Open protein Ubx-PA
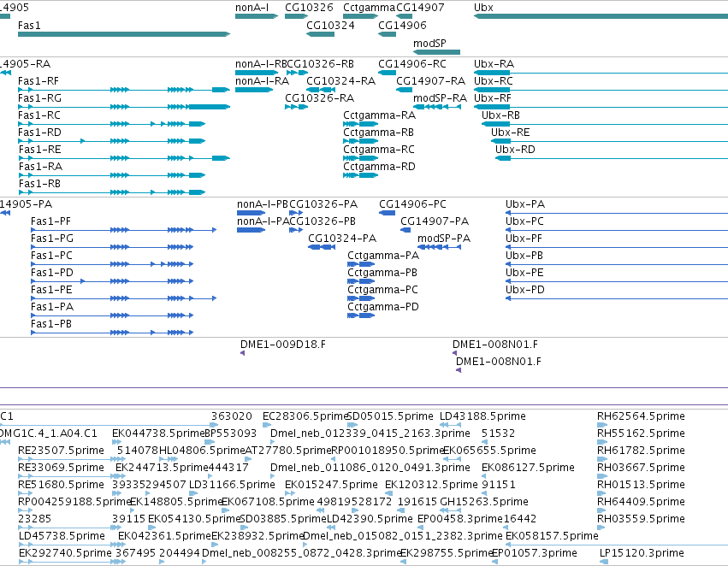 click(617, 213)
